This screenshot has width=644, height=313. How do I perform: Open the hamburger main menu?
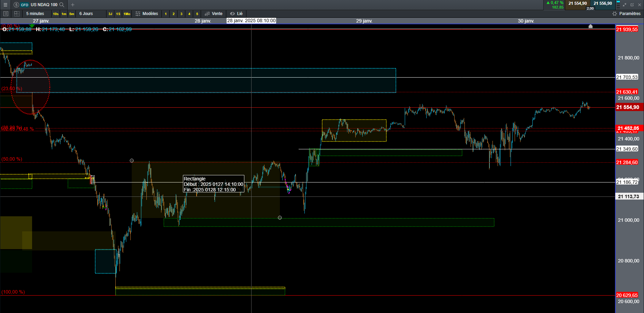coord(5,5)
